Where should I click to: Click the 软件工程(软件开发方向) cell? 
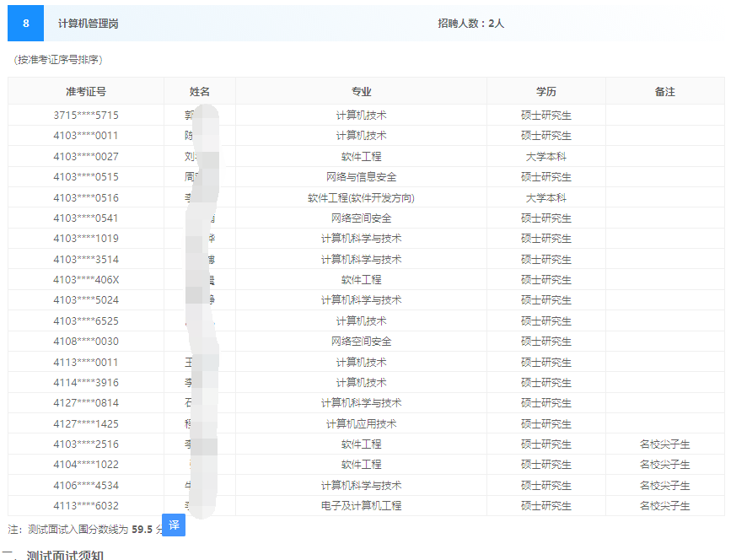pos(361,198)
